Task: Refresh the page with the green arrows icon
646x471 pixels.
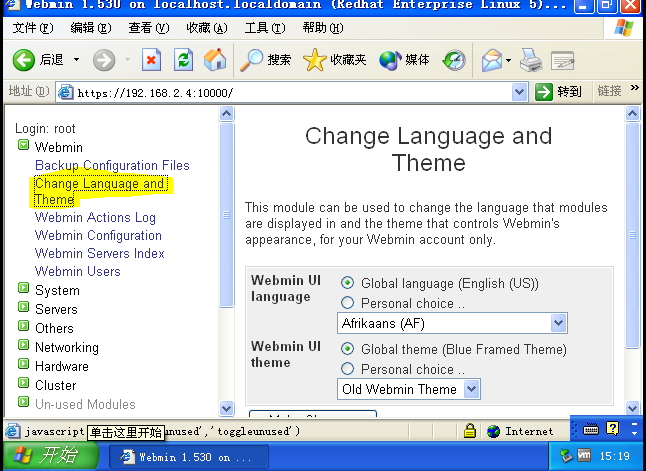Action: (x=183, y=60)
